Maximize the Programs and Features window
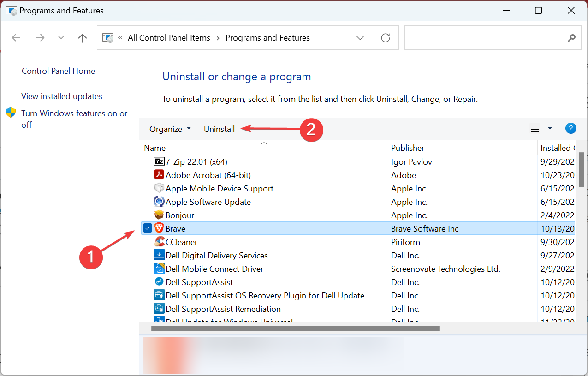588x376 pixels. [x=538, y=11]
